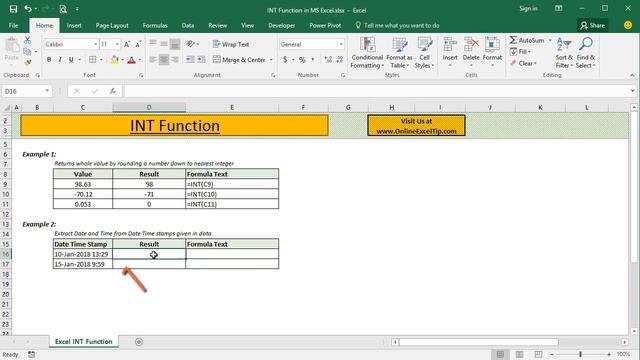Image resolution: width=640 pixels, height=360 pixels.
Task: Toggle Align Right
Action: coord(175,60)
